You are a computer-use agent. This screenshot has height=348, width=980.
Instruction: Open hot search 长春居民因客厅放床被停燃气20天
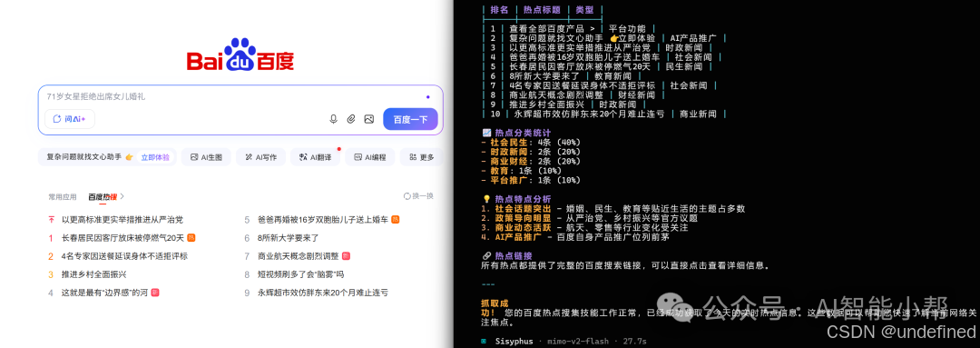[x=122, y=238]
